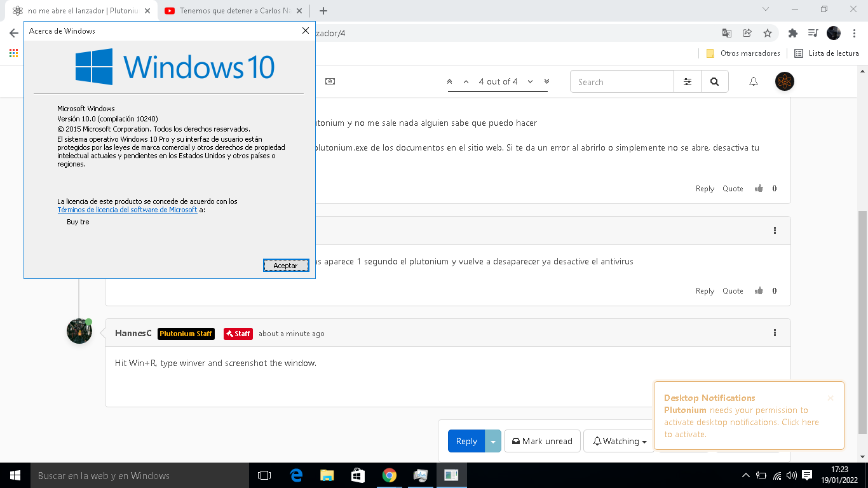Click the forum Search input field
The image size is (868, 488).
tap(622, 81)
